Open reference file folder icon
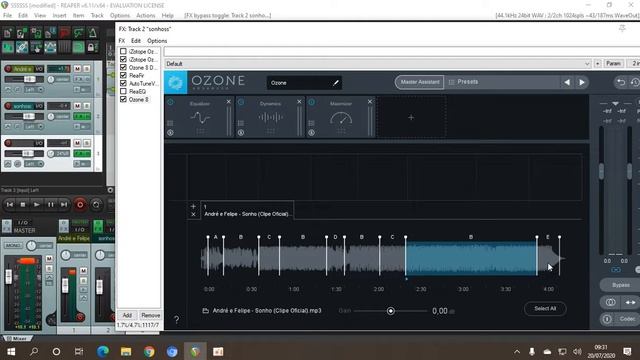 point(206,311)
